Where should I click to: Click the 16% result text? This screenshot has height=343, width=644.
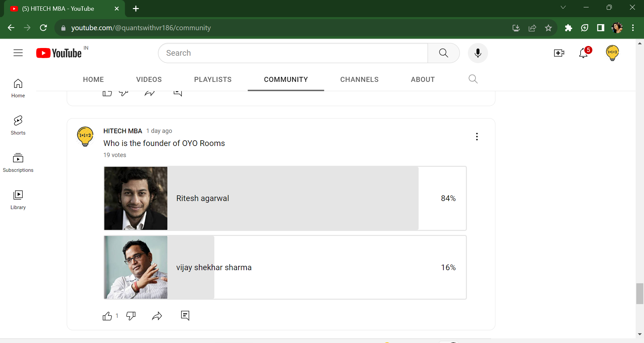tap(448, 267)
